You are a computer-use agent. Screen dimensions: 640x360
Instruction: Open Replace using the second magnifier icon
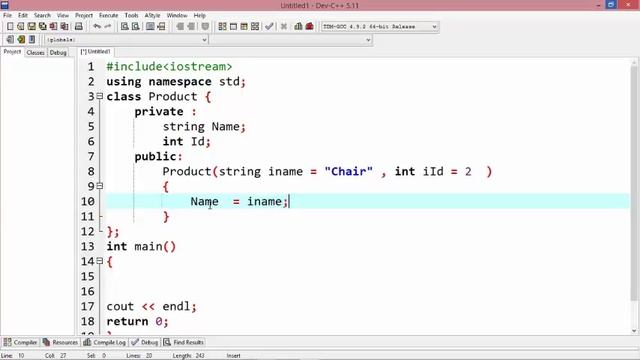[x=136, y=27]
